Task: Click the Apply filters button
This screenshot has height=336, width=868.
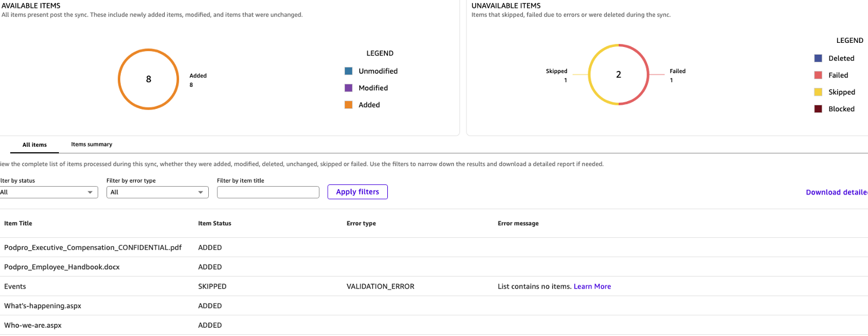Action: [x=358, y=192]
